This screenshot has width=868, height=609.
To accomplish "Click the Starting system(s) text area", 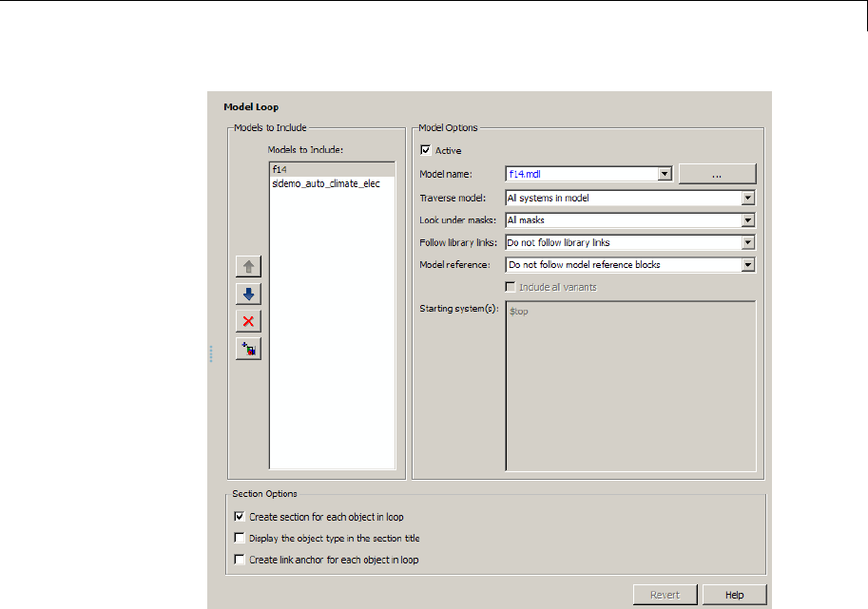I will (x=630, y=386).
